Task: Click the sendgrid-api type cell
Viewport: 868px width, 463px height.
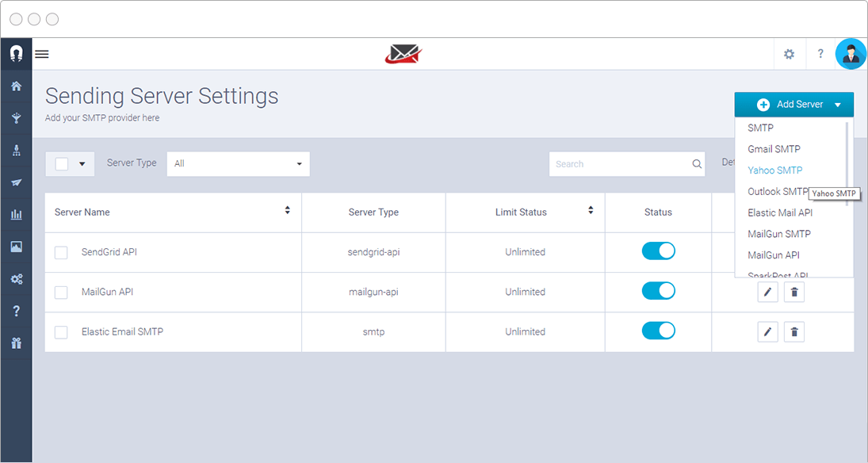Action: [373, 252]
